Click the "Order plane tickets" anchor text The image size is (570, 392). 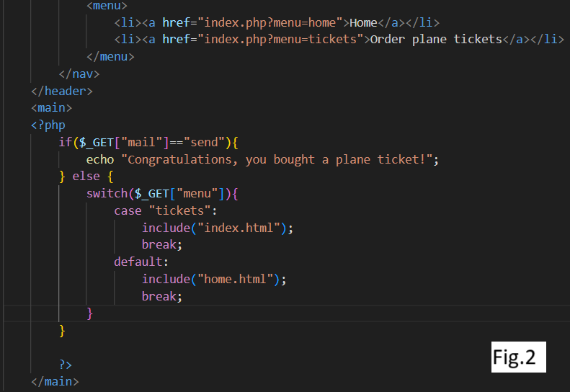(435, 39)
